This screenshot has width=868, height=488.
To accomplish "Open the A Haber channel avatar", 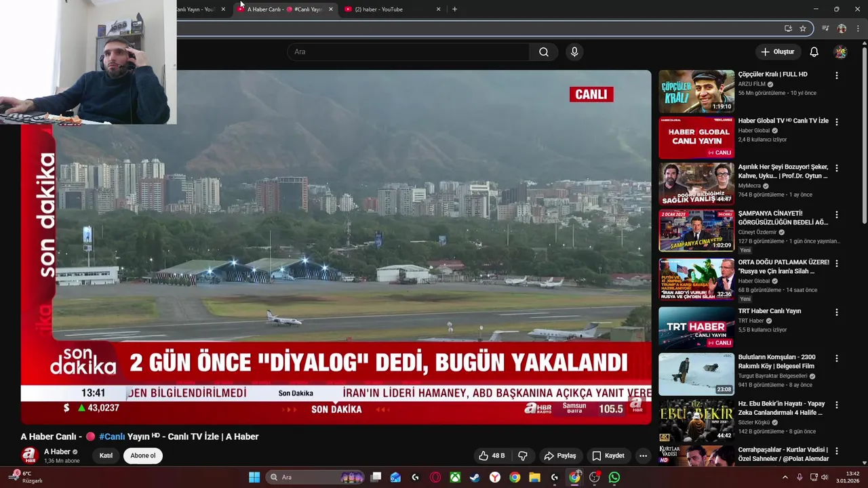I will (x=28, y=455).
